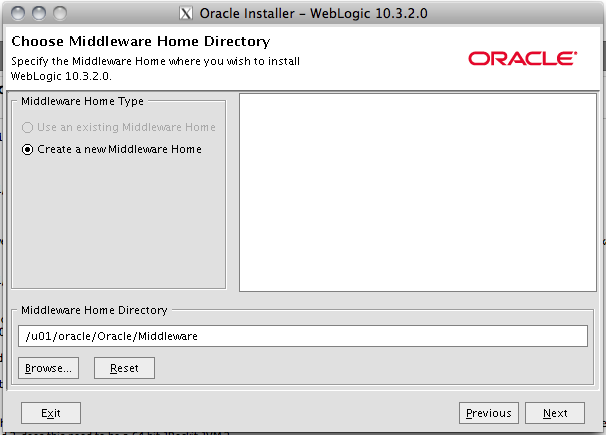Go back with the Previous button

489,413
